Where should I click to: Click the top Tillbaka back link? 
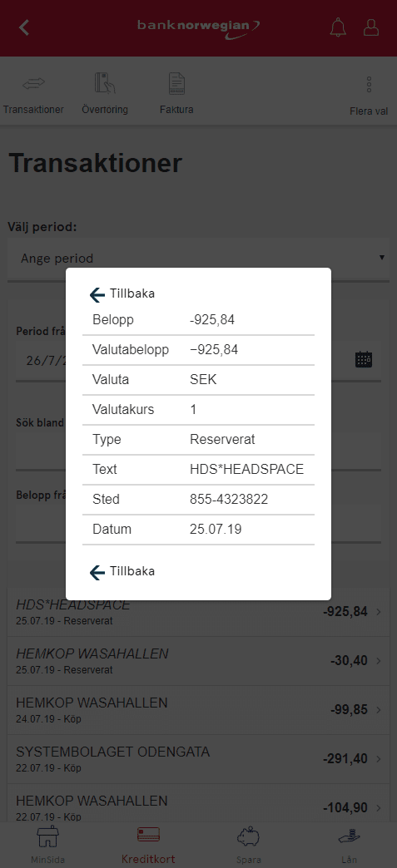pos(122,294)
